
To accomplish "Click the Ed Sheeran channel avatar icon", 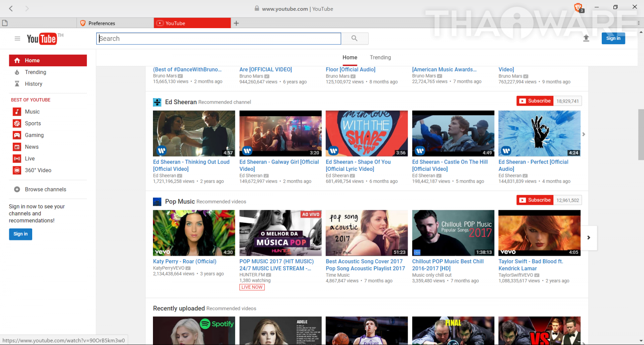I will coord(157,102).
